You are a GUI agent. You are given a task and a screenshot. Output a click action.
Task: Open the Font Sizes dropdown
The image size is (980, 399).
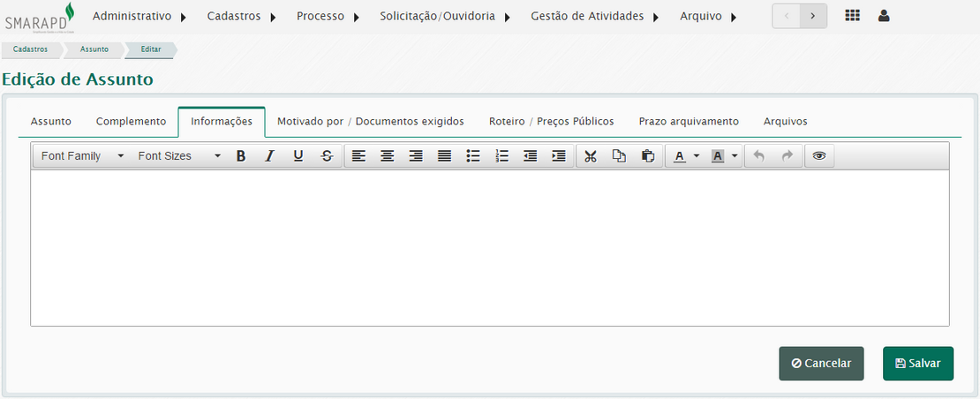[x=179, y=156]
